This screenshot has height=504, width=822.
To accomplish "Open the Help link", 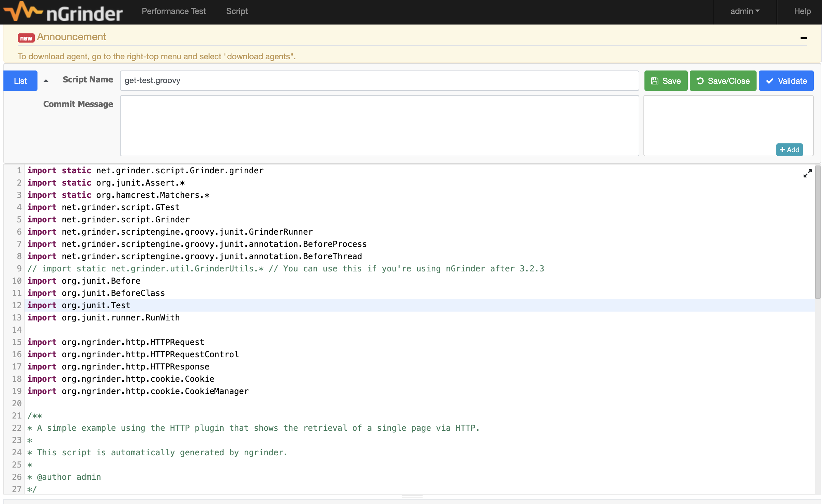I will (x=802, y=11).
